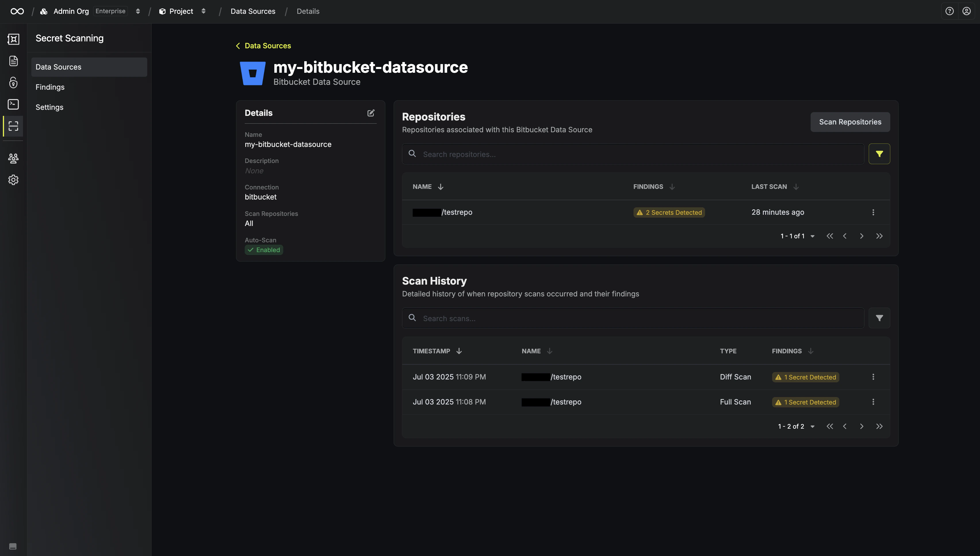980x556 pixels.
Task: Click the 'Diff Scan' type cell
Action: pos(735,377)
